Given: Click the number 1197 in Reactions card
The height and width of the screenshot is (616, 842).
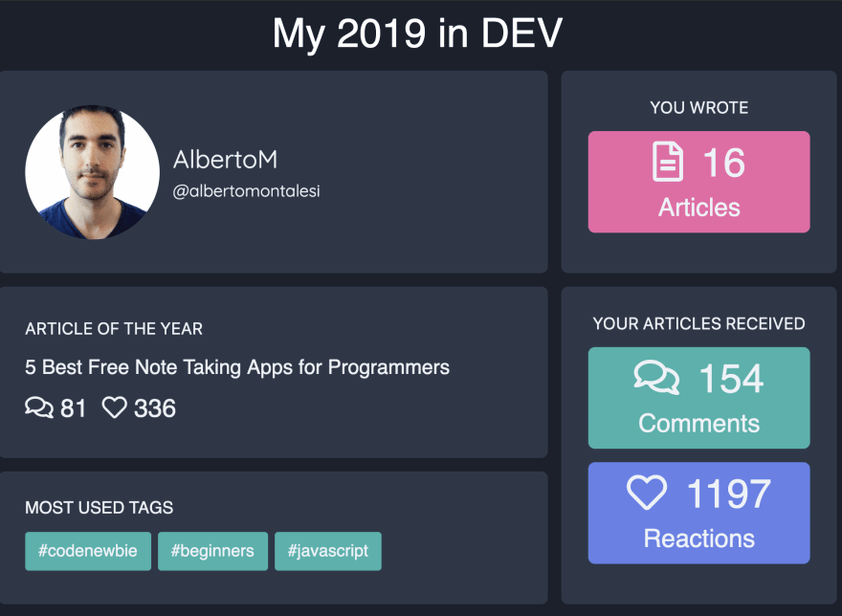Looking at the screenshot, I should (729, 494).
